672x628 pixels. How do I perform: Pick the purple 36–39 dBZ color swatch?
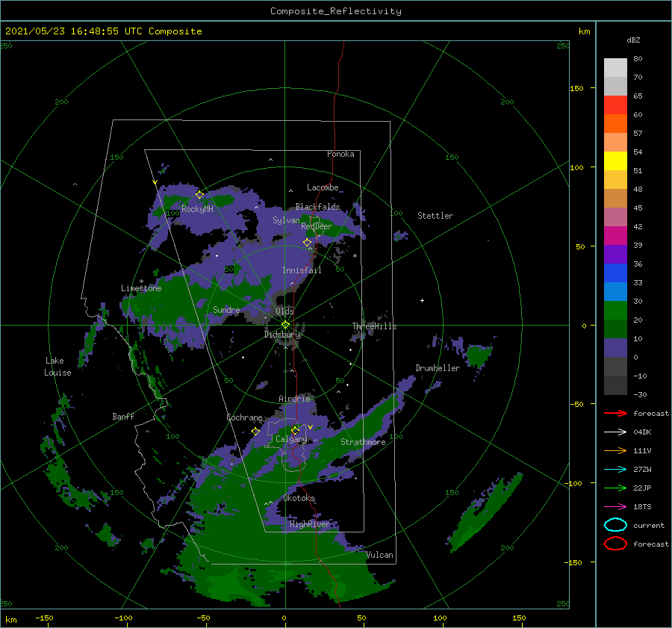[x=615, y=255]
